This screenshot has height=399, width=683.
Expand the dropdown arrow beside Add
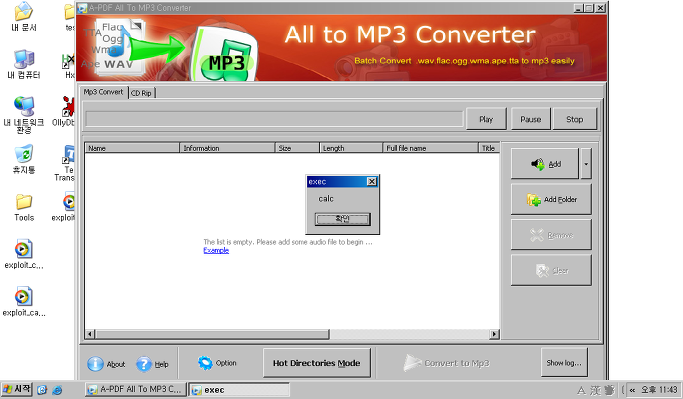pos(586,164)
